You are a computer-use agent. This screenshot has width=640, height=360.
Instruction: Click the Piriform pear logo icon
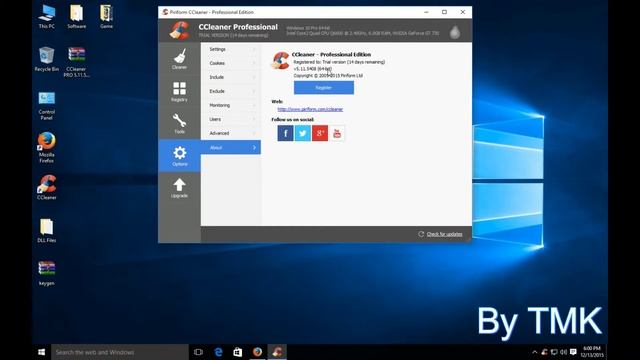coord(455,32)
